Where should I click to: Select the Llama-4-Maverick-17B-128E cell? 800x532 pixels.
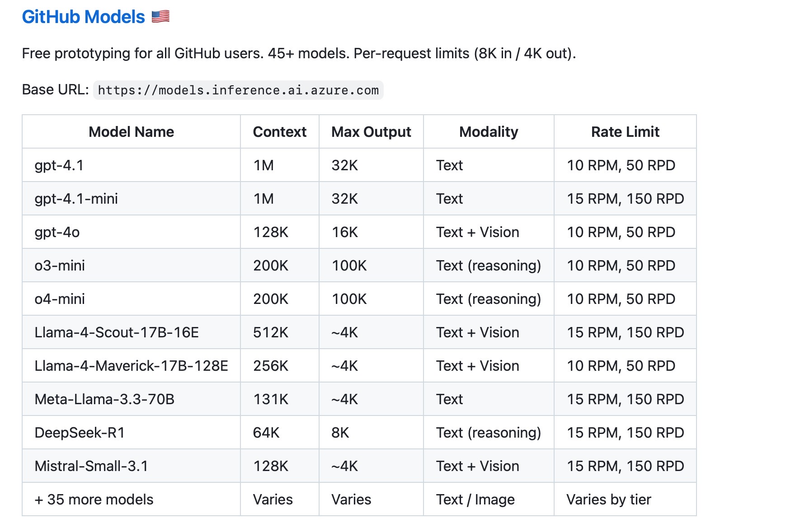(x=131, y=366)
